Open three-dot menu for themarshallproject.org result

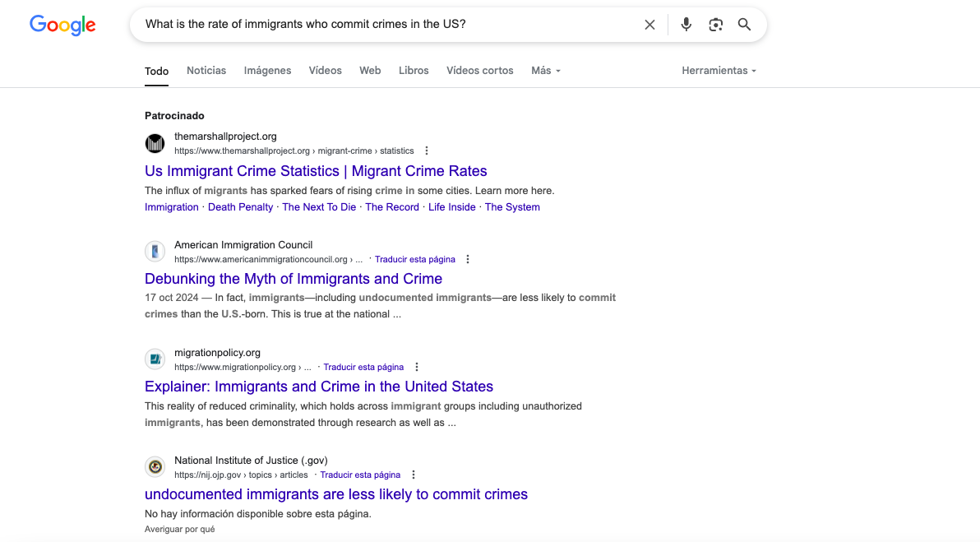[x=426, y=151]
